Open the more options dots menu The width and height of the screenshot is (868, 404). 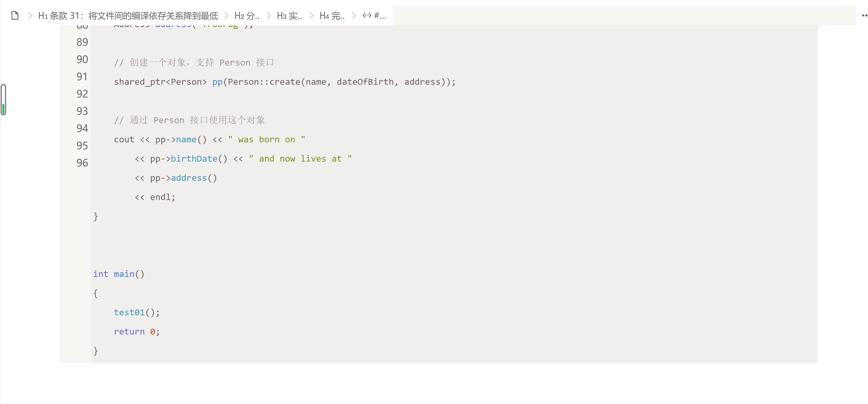pyautogui.click(x=864, y=16)
